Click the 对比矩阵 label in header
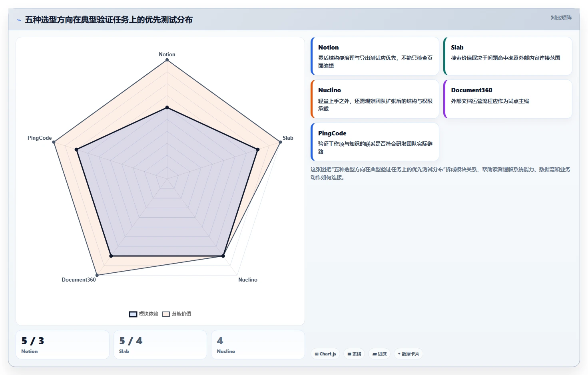Image resolution: width=588 pixels, height=375 pixels. [561, 18]
